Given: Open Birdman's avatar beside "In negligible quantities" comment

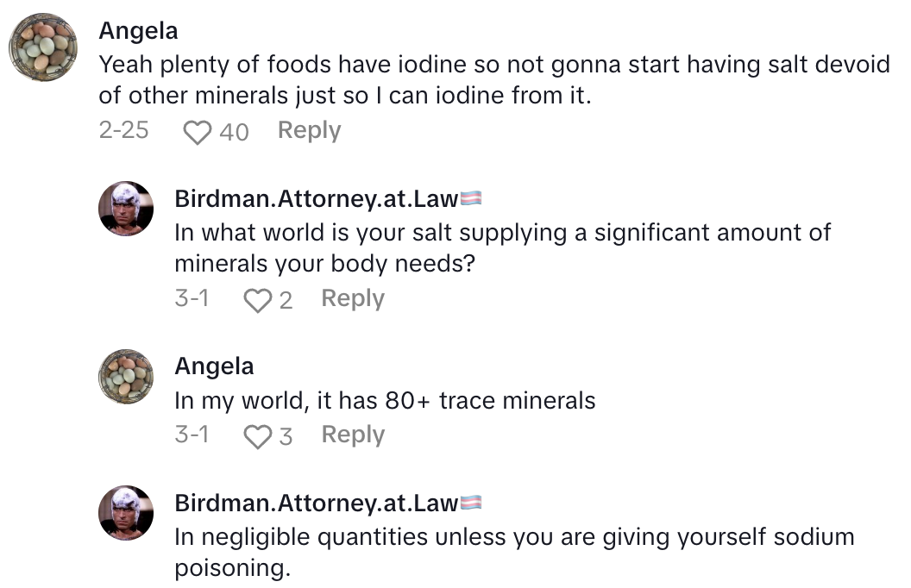Looking at the screenshot, I should (x=126, y=513).
